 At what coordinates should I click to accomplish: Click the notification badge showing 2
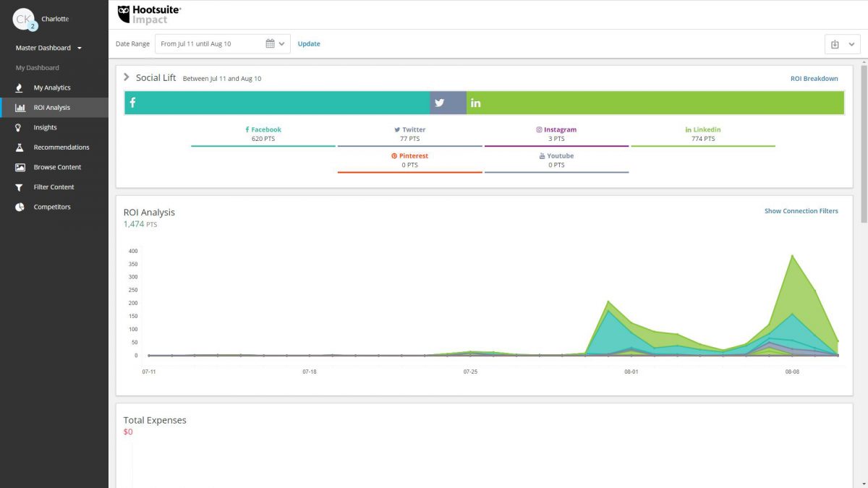pos(33,26)
